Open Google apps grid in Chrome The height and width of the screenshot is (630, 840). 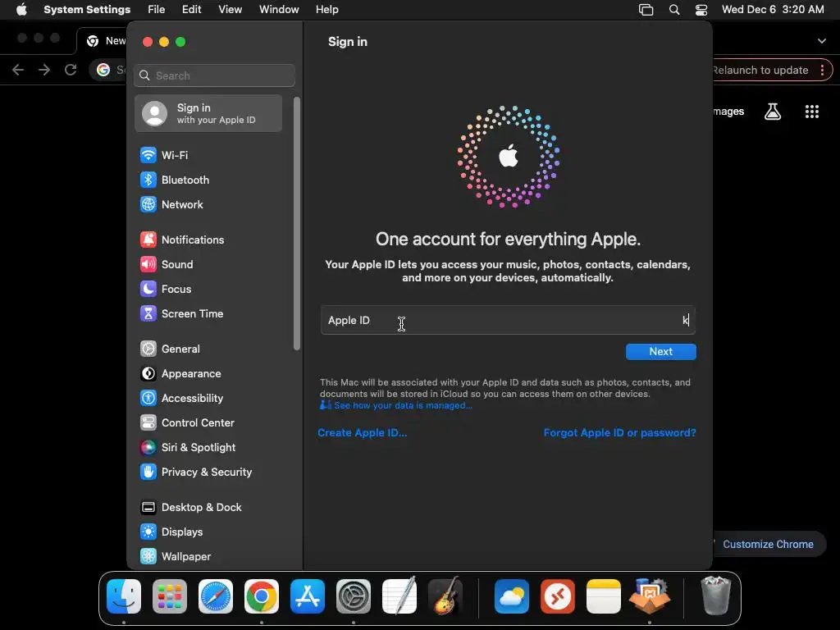pyautogui.click(x=812, y=112)
